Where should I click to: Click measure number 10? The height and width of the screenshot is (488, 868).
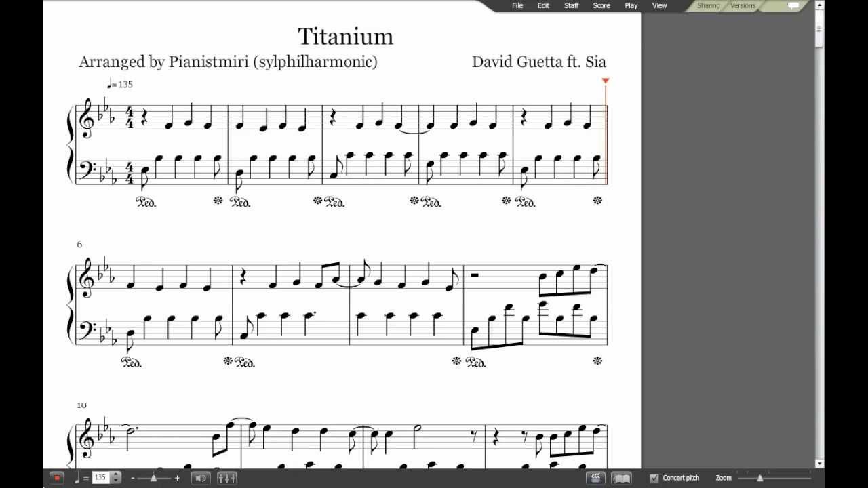[81, 405]
